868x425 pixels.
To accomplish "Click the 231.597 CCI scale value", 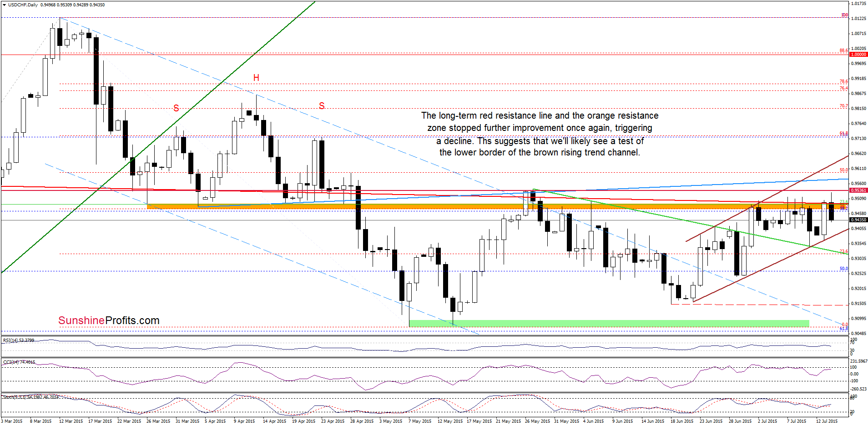I will [x=858, y=361].
